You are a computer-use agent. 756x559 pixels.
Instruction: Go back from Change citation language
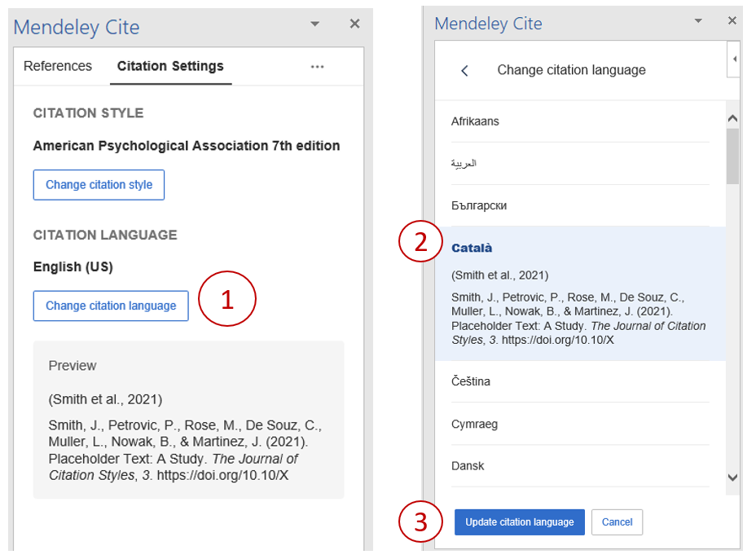pyautogui.click(x=465, y=71)
